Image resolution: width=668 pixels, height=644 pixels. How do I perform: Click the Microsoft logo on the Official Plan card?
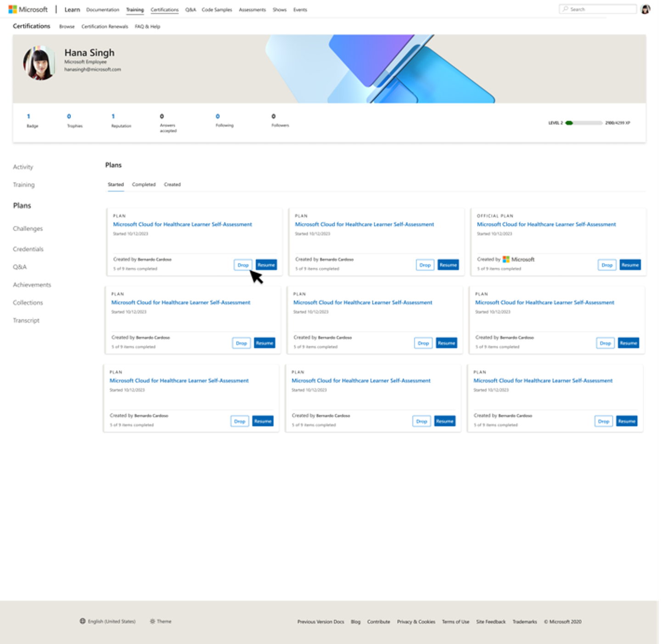point(506,259)
